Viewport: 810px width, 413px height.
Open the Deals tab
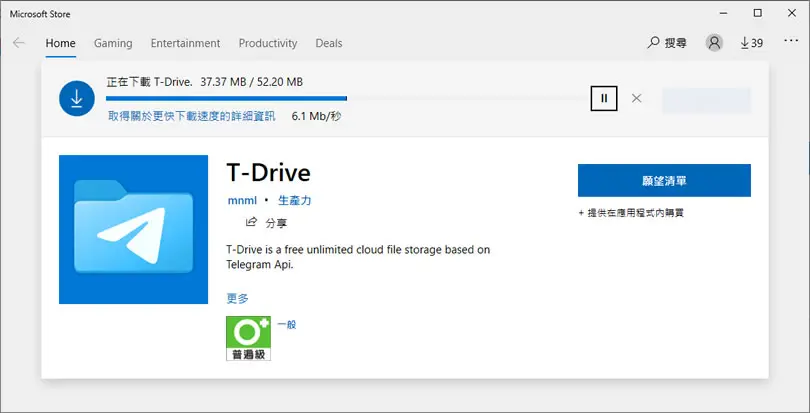click(329, 43)
